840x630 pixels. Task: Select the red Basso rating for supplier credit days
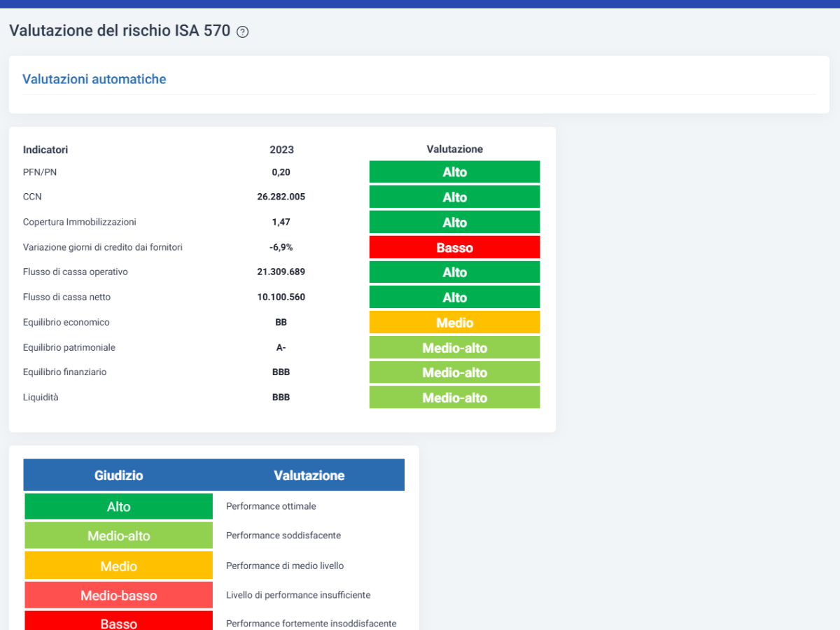point(455,247)
